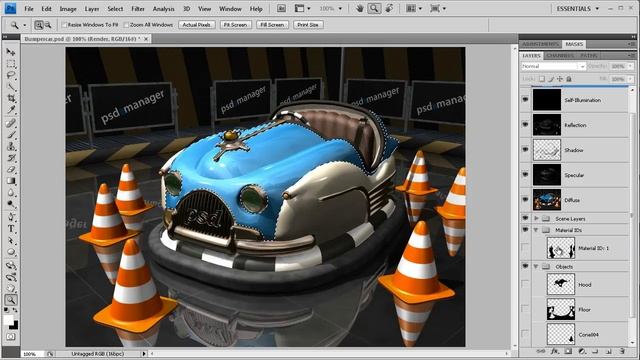Open the layer Opacity dropdown arrow

[x=631, y=66]
